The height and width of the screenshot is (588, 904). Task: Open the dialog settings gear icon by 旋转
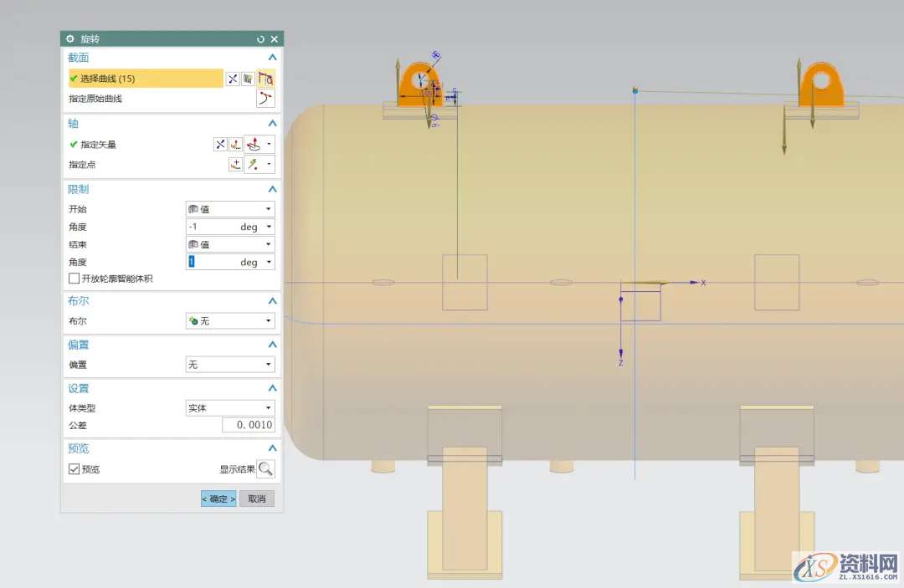(x=70, y=39)
